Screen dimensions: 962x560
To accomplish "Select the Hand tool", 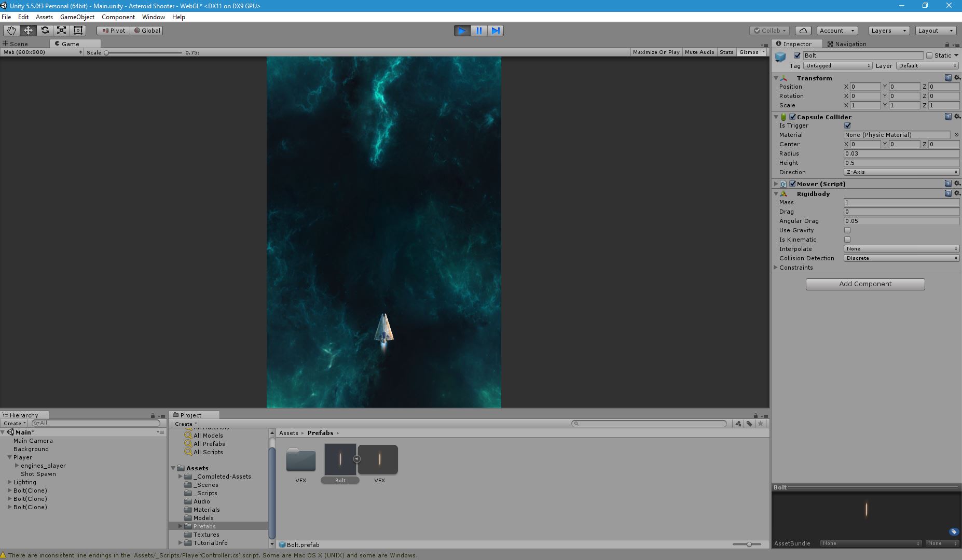I will [11, 31].
